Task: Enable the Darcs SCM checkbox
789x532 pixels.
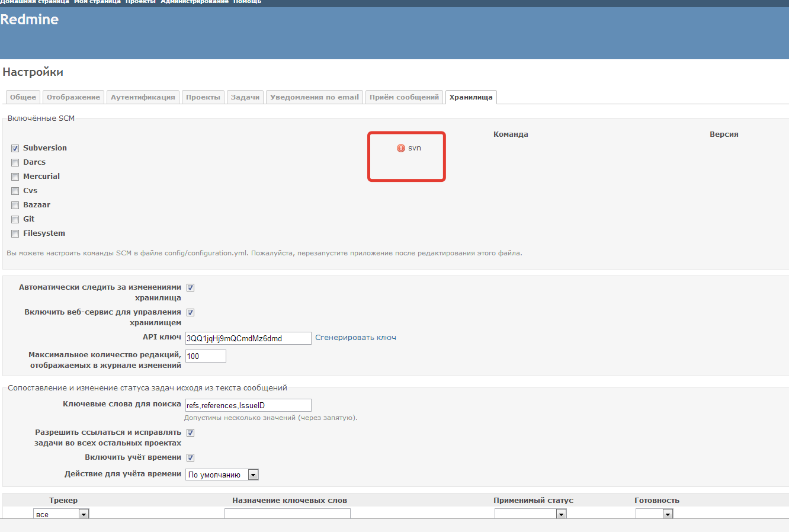Action: tap(15, 162)
